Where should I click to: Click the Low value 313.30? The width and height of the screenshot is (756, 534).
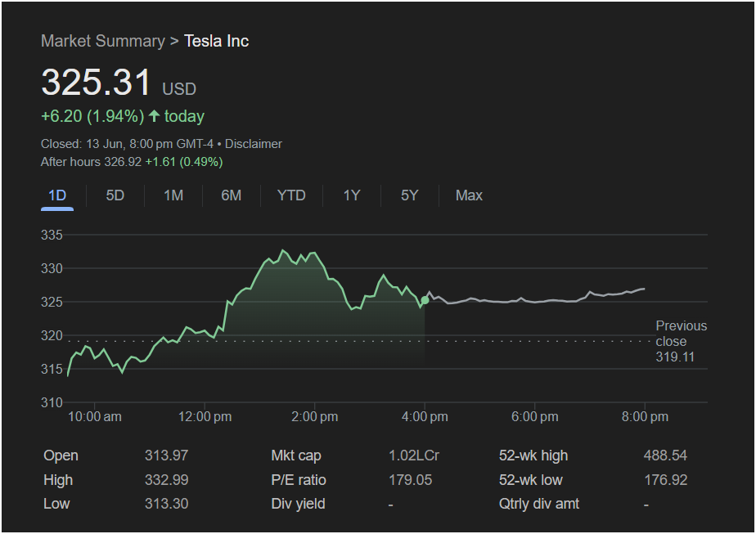point(167,504)
